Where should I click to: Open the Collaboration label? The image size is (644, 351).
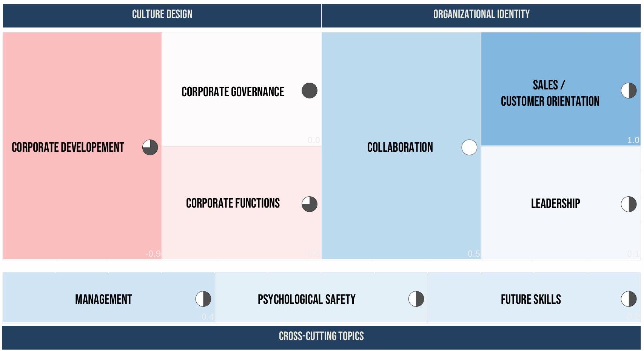pos(400,147)
